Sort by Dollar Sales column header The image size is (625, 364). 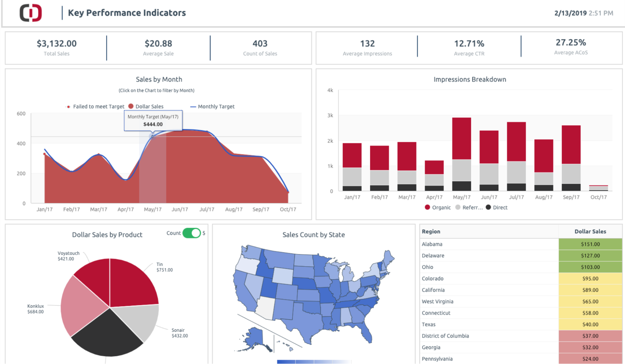coord(590,232)
